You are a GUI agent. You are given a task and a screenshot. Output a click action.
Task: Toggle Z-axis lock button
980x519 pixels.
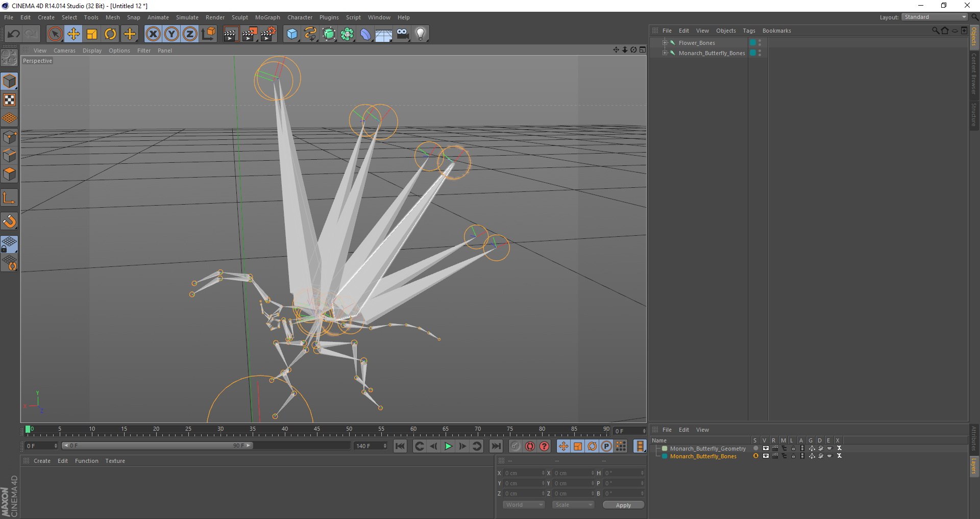[x=190, y=34]
